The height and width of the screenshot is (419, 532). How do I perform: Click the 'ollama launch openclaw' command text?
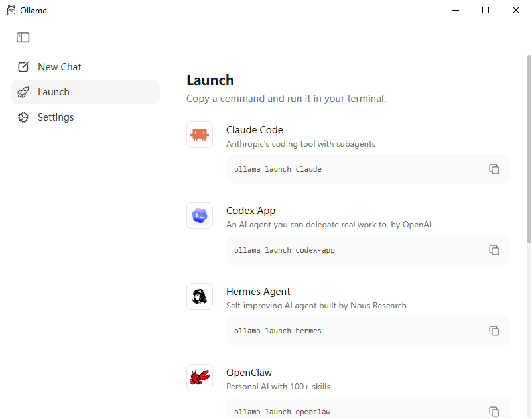click(x=283, y=412)
